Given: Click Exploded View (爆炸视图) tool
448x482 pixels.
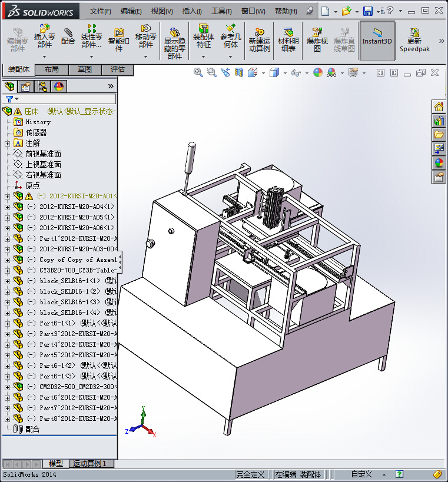Looking at the screenshot, I should [x=317, y=40].
